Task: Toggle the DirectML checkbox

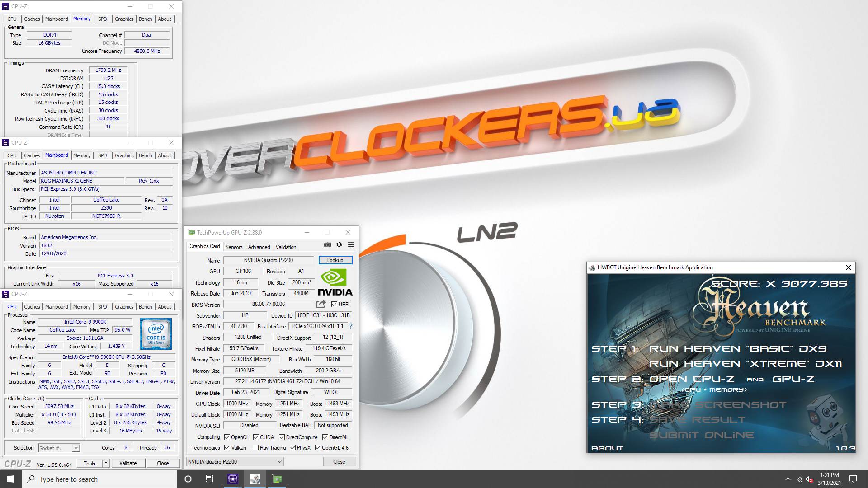Action: click(325, 437)
